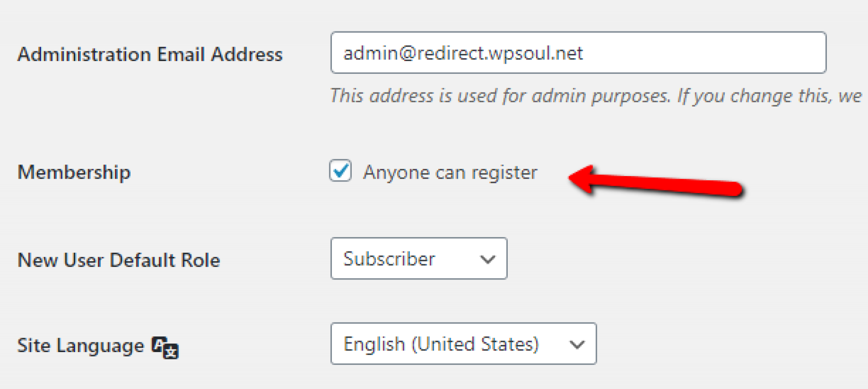
Task: Click the 'New User Default Role' label
Action: [x=119, y=260]
